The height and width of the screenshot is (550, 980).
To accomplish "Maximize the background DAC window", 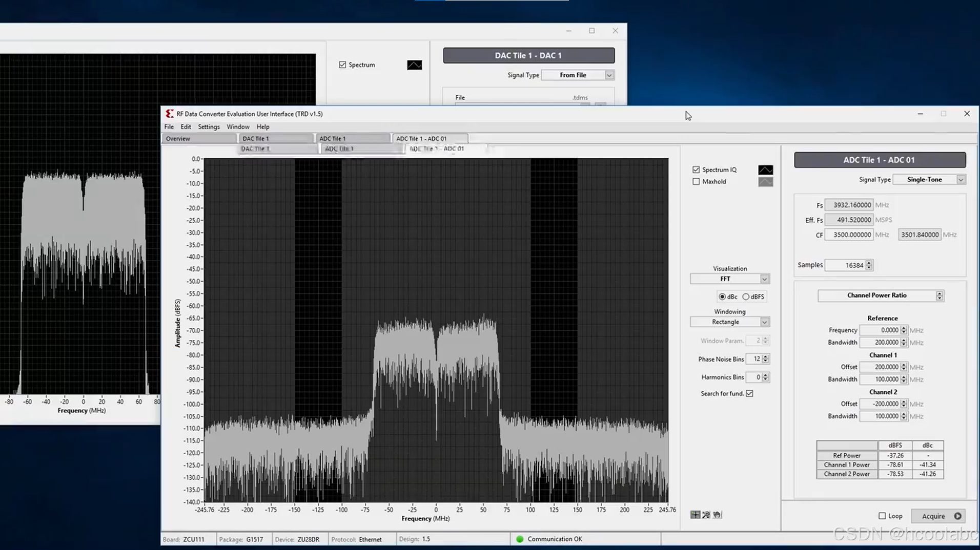I will (x=592, y=31).
